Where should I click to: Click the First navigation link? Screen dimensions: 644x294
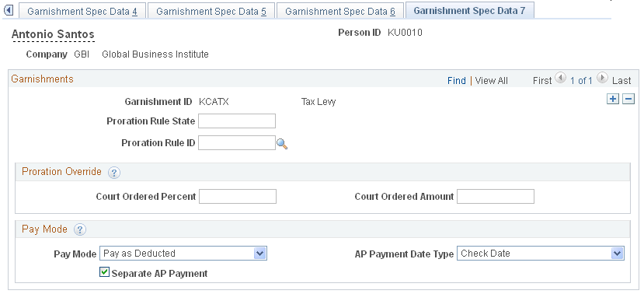point(542,81)
